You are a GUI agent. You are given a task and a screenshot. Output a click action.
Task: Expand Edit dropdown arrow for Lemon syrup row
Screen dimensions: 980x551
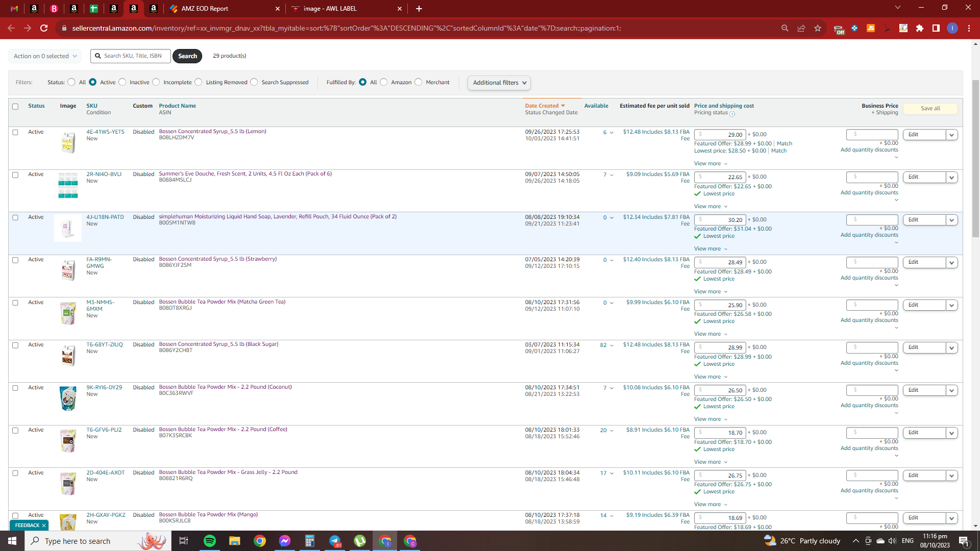click(951, 135)
